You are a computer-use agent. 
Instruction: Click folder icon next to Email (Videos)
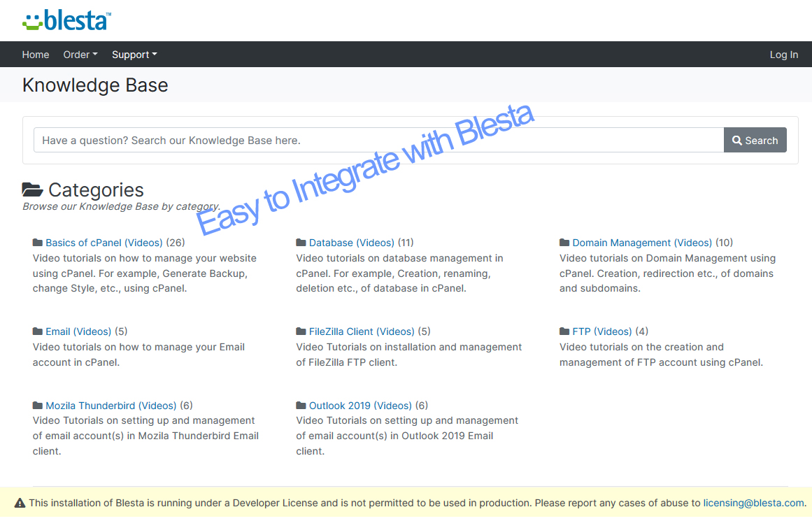[x=37, y=331]
